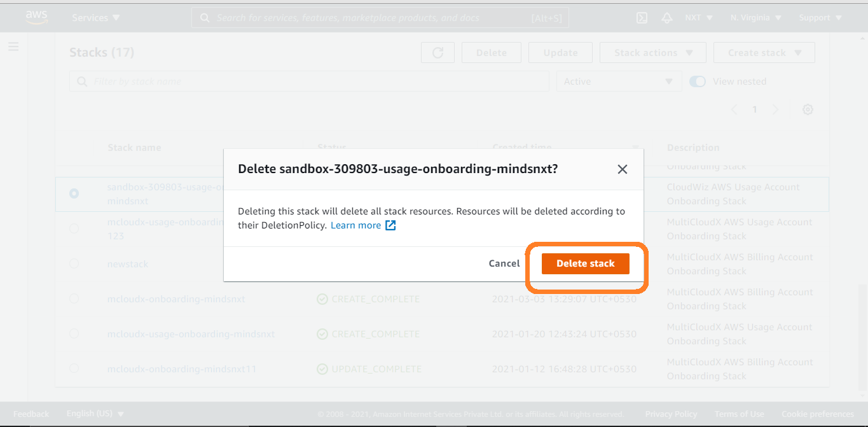The width and height of the screenshot is (868, 427).
Task: Open the hamburger navigation menu
Action: coord(13,46)
